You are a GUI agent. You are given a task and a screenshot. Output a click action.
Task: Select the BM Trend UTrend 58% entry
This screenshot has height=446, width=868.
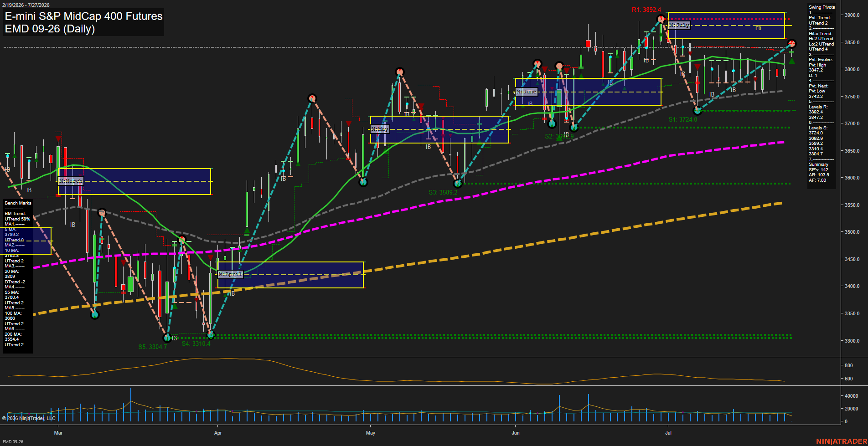(x=17, y=216)
